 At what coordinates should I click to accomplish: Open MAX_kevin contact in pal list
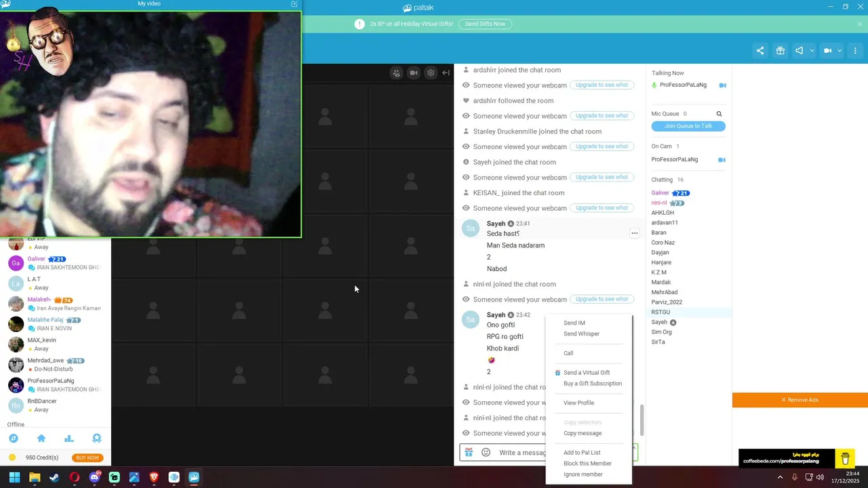56,344
